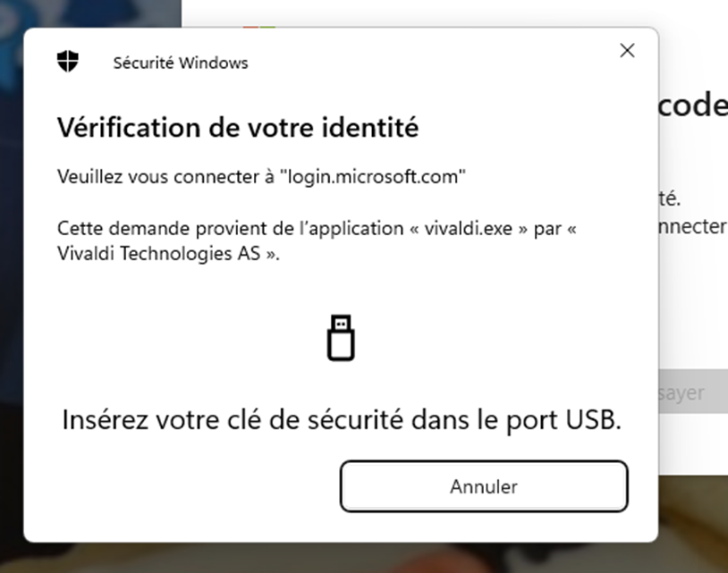Click the blue background image left of dialog

(11, 268)
